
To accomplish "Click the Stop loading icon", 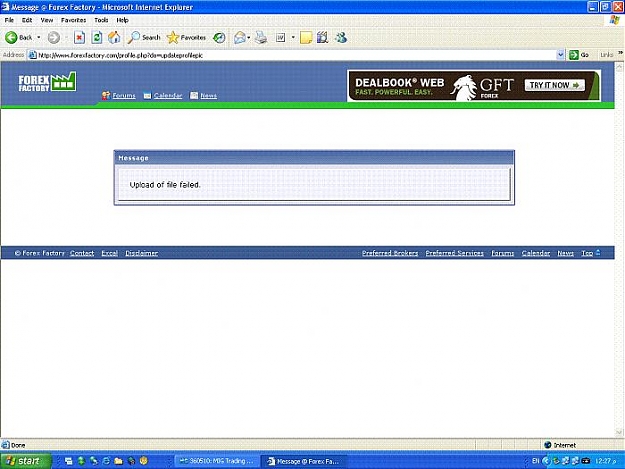I will pyautogui.click(x=79, y=37).
